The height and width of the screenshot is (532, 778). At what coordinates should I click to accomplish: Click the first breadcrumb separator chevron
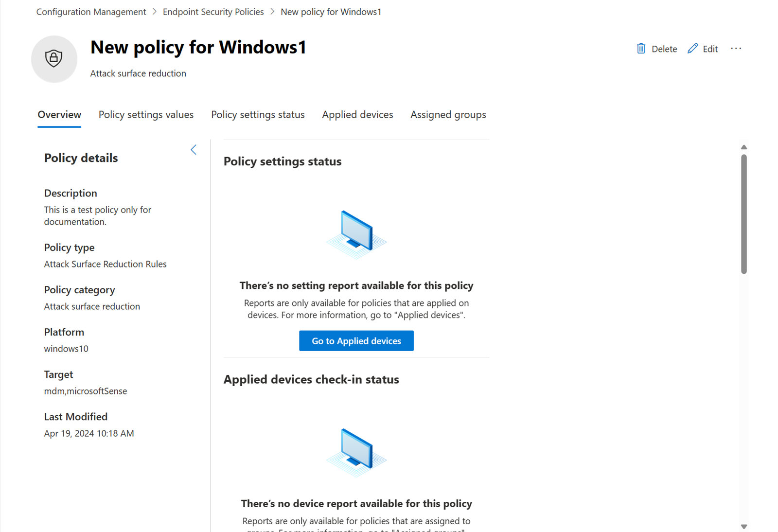tap(155, 12)
